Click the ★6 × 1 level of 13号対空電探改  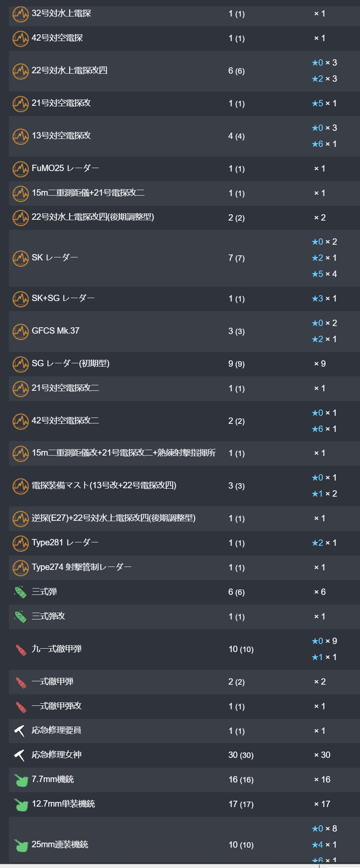click(x=324, y=144)
